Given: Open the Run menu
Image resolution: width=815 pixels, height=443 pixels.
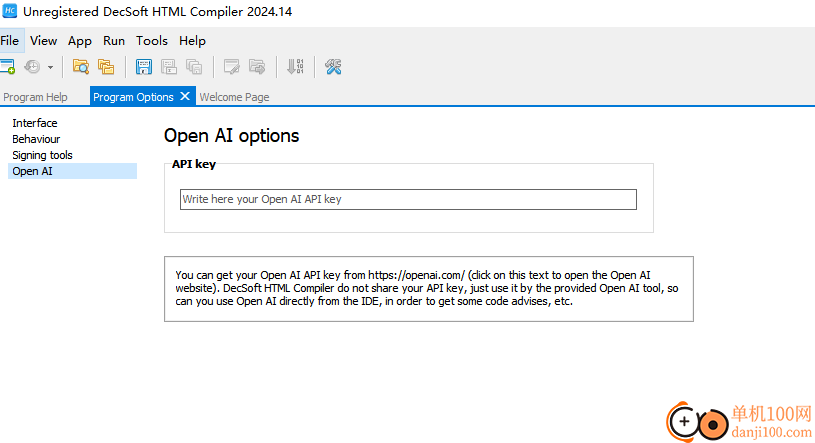Looking at the screenshot, I should coord(114,41).
